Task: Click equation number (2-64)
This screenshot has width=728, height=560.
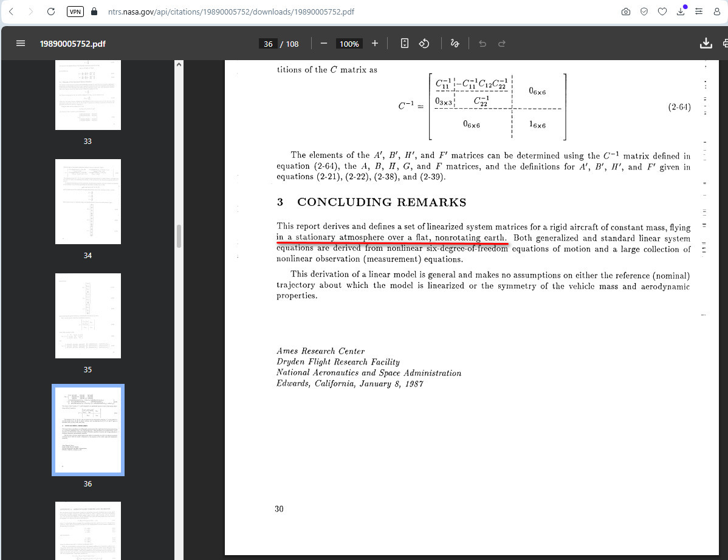Action: tap(679, 107)
